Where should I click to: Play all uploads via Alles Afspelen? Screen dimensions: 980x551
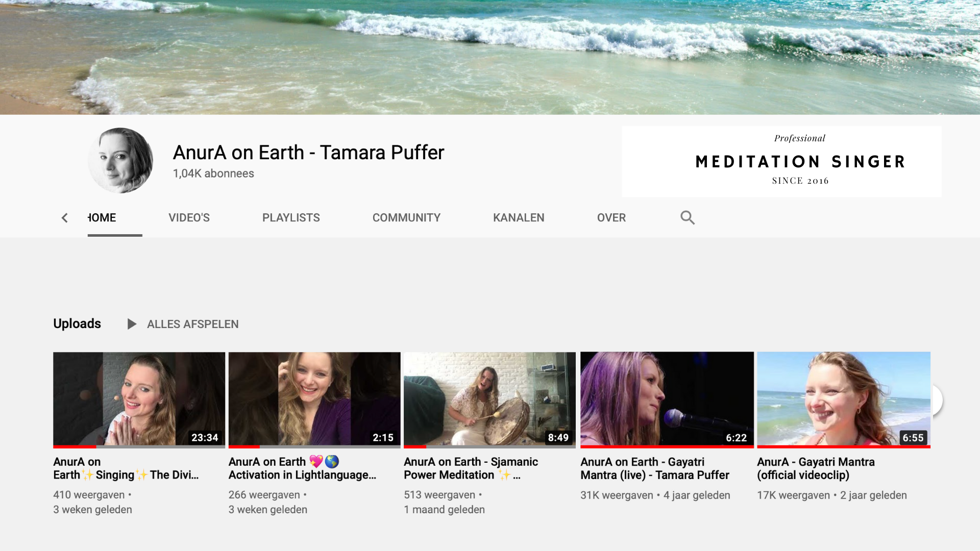[x=192, y=324]
